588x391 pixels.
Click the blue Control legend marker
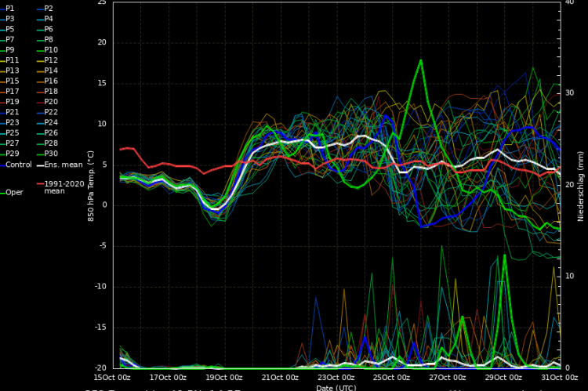2,165
